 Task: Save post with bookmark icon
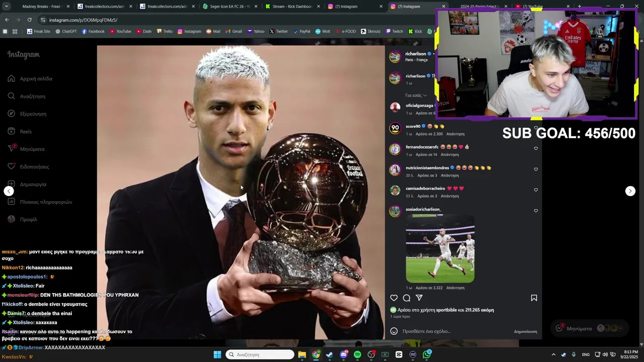534,298
